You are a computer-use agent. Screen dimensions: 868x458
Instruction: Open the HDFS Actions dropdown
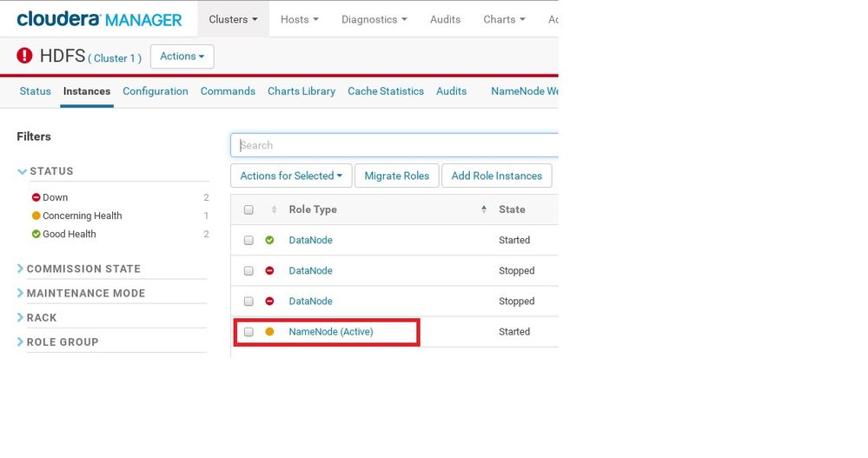(182, 56)
